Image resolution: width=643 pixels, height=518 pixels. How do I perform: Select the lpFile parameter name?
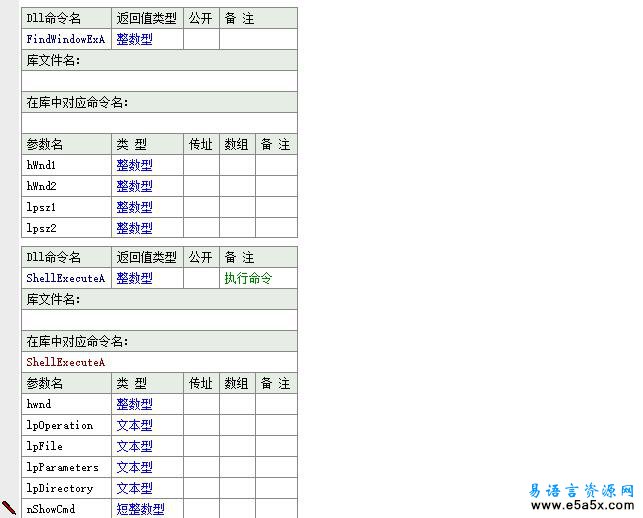[x=45, y=446]
